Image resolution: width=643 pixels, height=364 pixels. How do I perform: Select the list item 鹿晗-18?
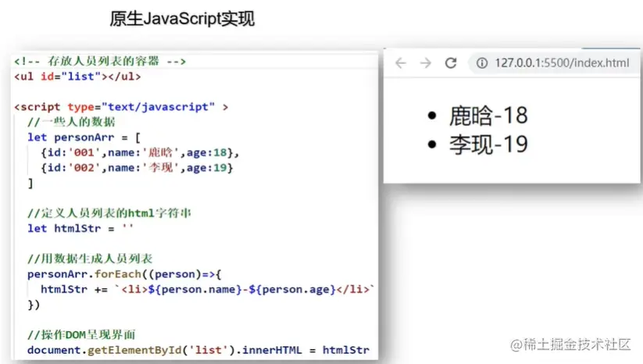[488, 115]
